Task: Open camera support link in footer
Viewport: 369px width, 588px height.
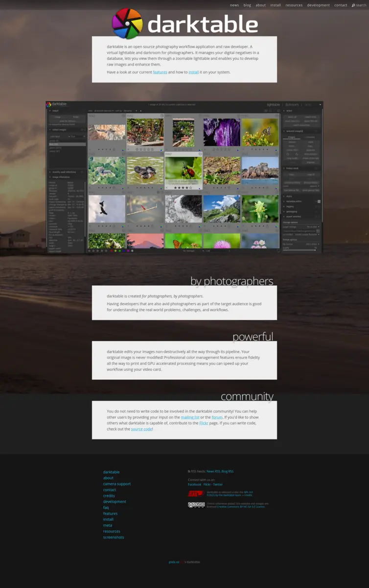Action: [117, 484]
